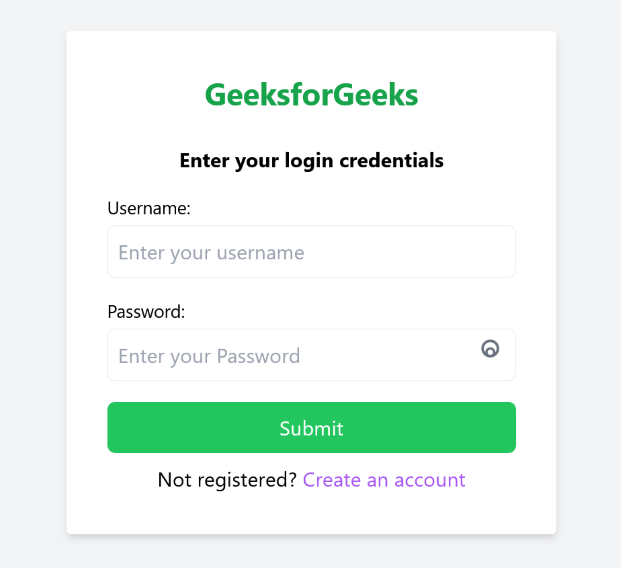Screen dimensions: 621x568
Task: Select the Username label
Action: click(x=149, y=208)
